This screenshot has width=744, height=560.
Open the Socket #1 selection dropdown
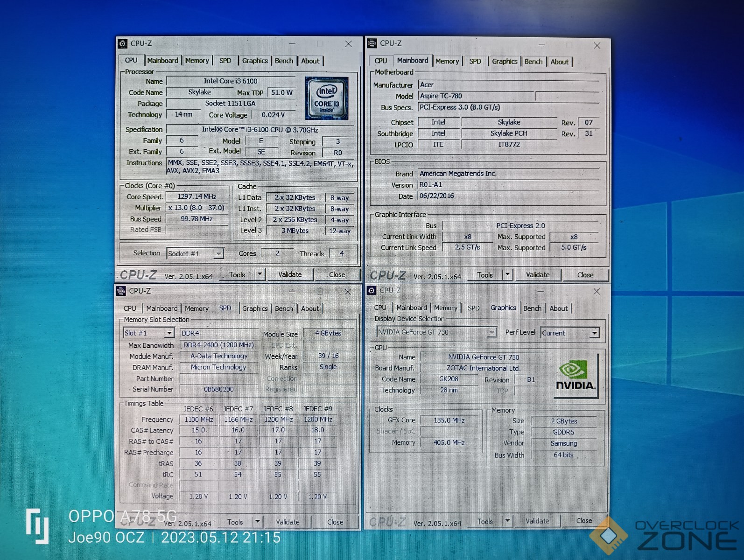pos(218,254)
